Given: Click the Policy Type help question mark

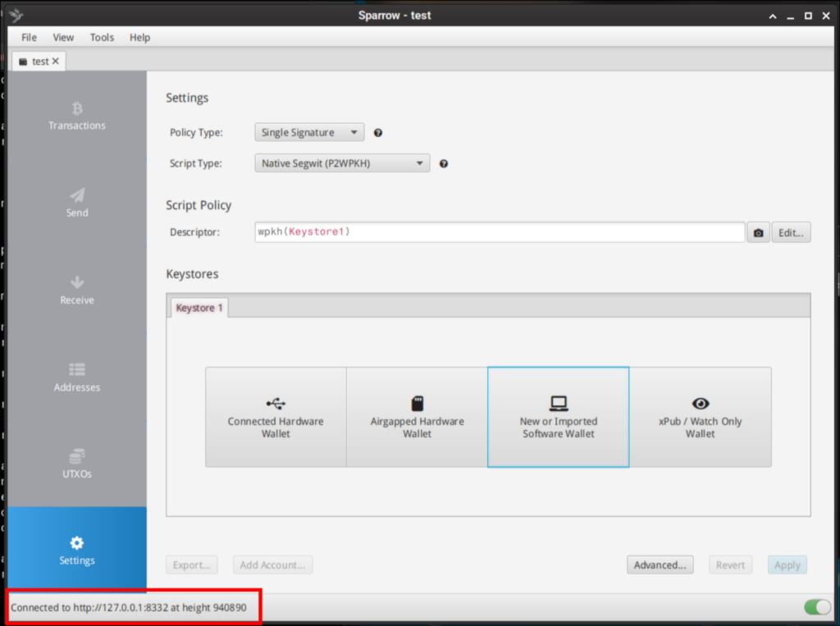Looking at the screenshot, I should [377, 132].
